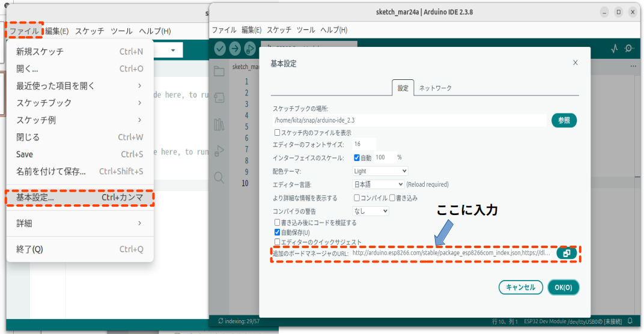
Task: Open the Serial Monitor icon
Action: pyautogui.click(x=629, y=49)
